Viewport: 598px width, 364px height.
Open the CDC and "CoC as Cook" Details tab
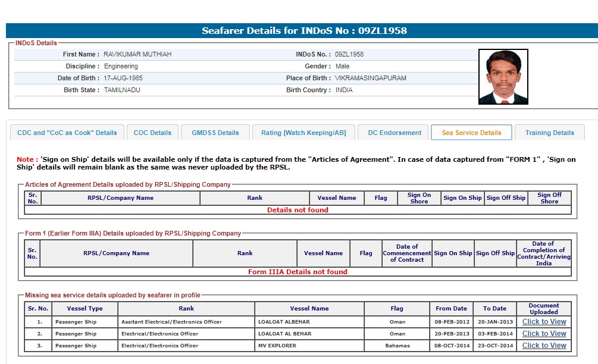67,133
